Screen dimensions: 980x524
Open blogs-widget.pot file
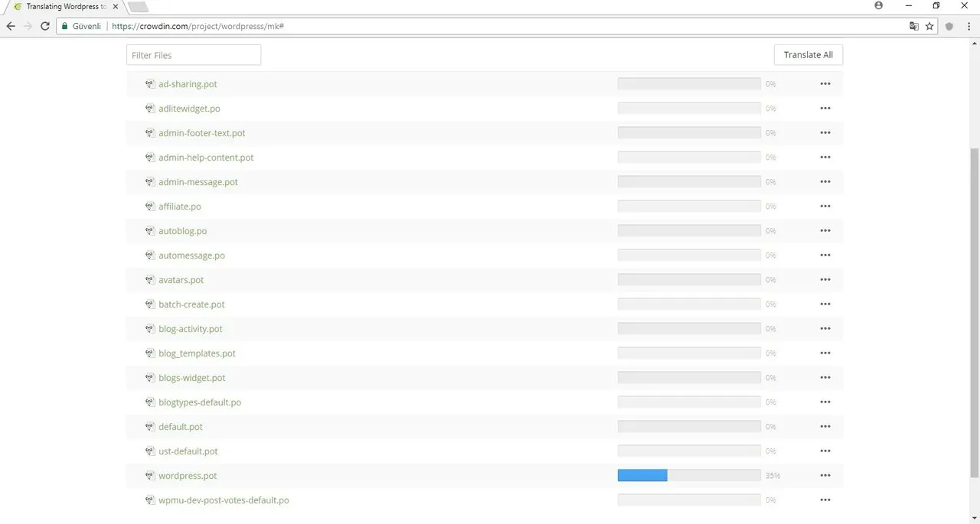click(x=192, y=378)
